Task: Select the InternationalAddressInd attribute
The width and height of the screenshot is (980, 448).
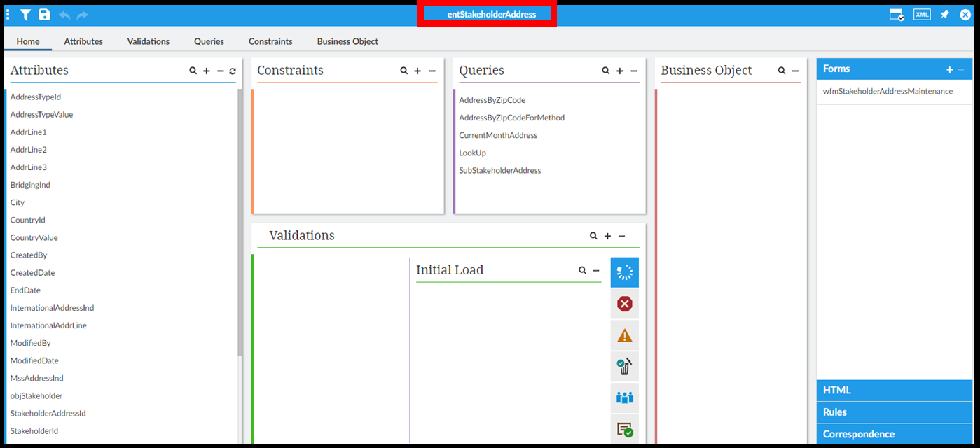Action: pyautogui.click(x=52, y=308)
